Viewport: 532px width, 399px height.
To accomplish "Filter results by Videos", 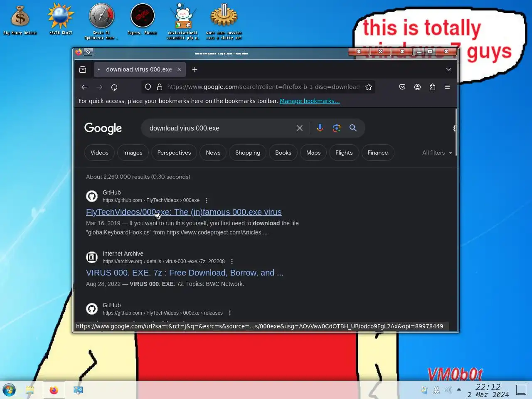I will 99,153.
